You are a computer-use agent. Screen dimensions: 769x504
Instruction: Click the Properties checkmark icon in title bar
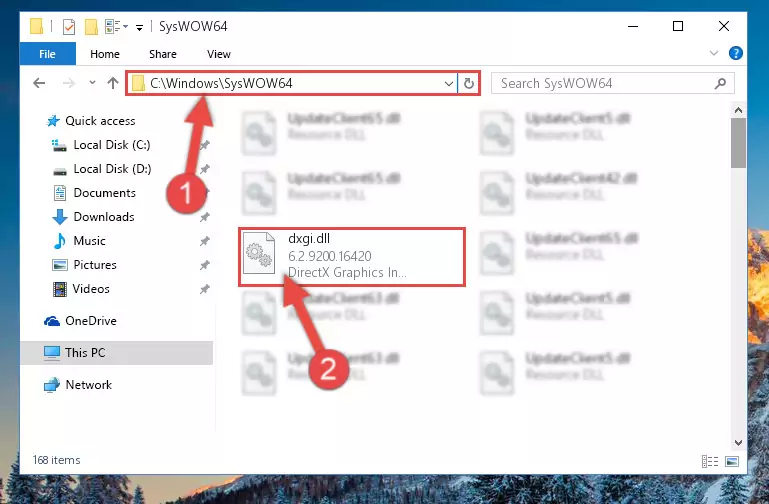pos(69,26)
